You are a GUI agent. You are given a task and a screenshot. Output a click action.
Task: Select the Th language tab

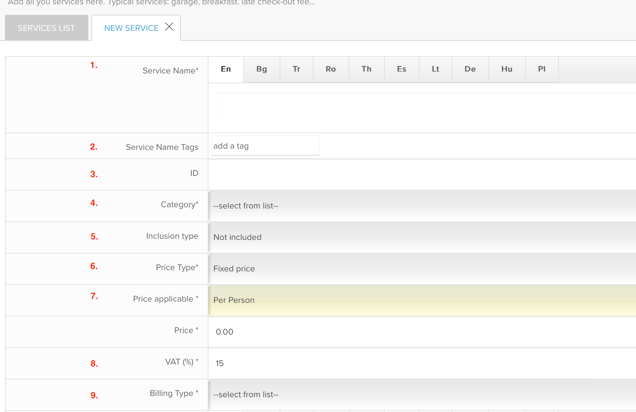tap(366, 69)
